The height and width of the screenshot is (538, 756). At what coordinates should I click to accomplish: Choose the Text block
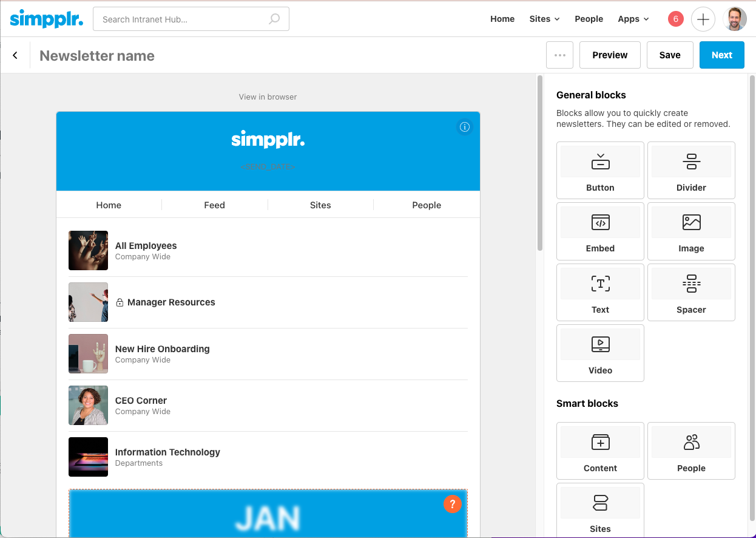(x=600, y=293)
